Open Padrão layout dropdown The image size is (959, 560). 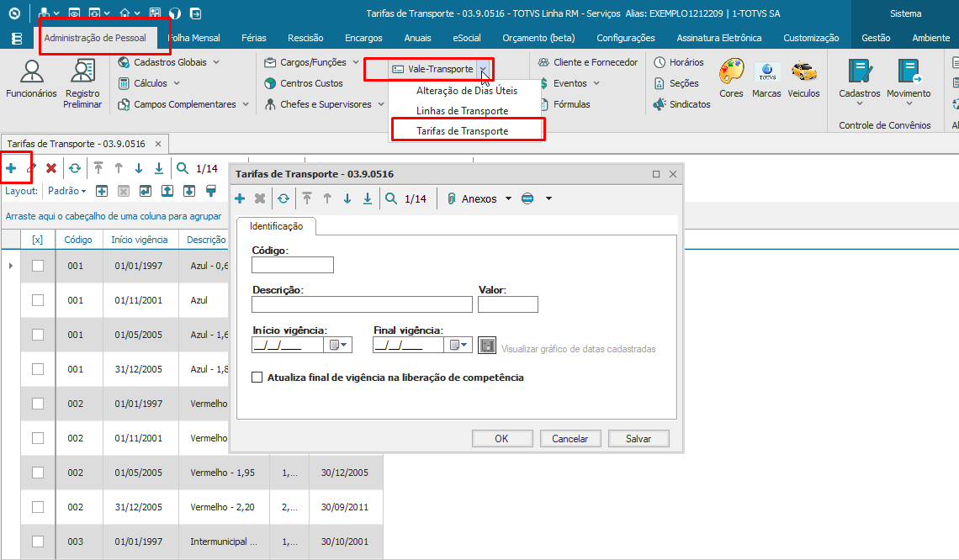pyautogui.click(x=67, y=192)
